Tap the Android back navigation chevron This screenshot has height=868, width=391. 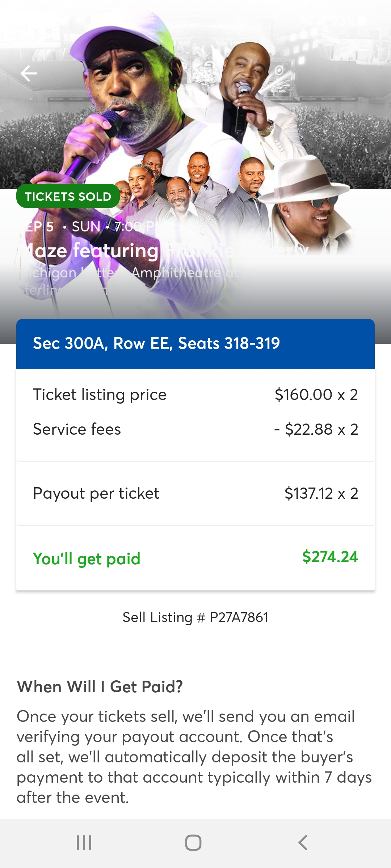tap(303, 842)
